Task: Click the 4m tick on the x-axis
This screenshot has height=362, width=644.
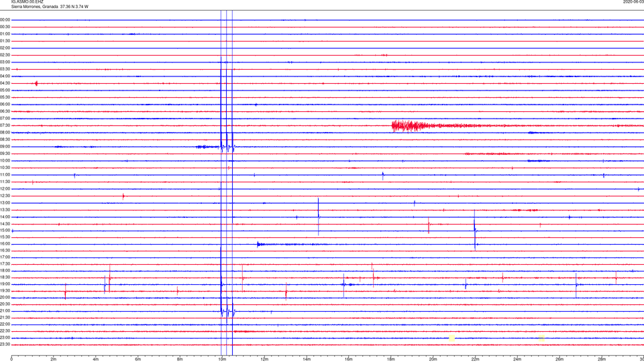Action: [x=96, y=359]
